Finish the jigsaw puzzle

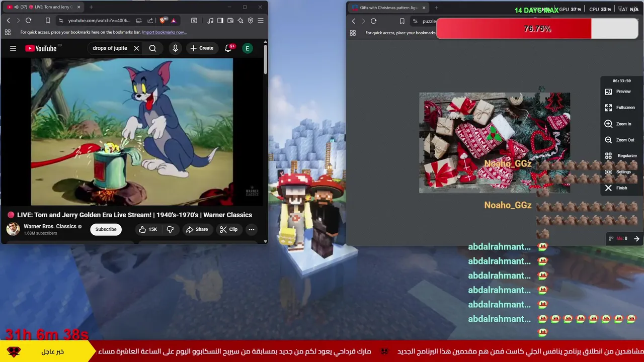[x=616, y=188]
